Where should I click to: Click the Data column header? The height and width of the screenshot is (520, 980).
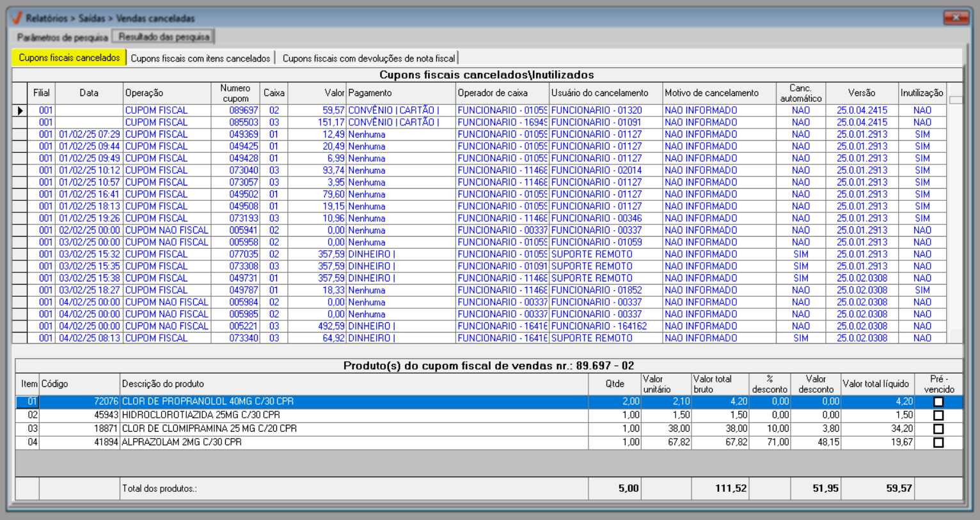point(89,93)
